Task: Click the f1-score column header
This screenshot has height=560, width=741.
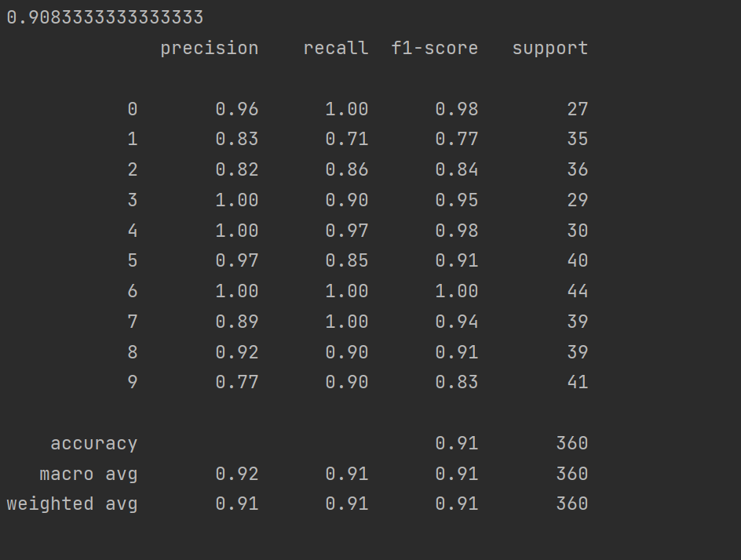Action: click(434, 48)
